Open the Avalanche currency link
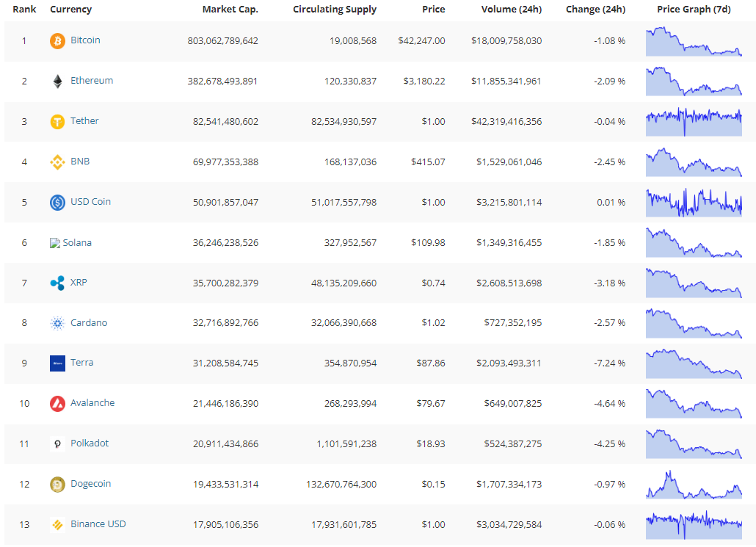Viewport: 756px width, 547px height. click(x=92, y=403)
